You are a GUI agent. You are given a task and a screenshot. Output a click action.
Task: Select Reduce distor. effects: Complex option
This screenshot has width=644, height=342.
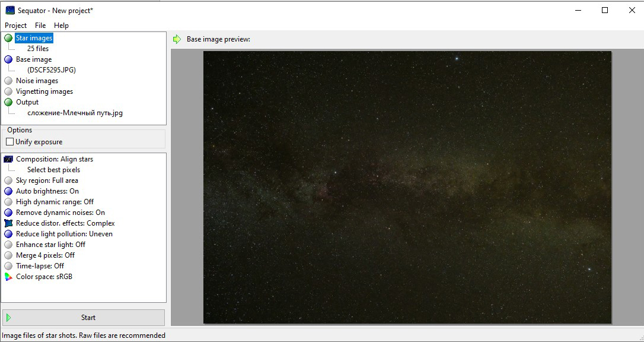[65, 223]
